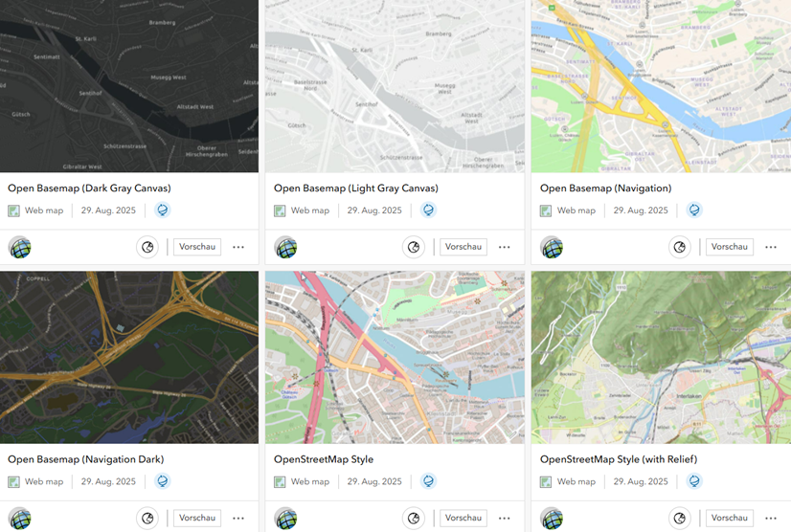791x532 pixels.
Task: Click the round open-in-viewer icon on Dark Gray Canvas card
Action: pos(147,247)
